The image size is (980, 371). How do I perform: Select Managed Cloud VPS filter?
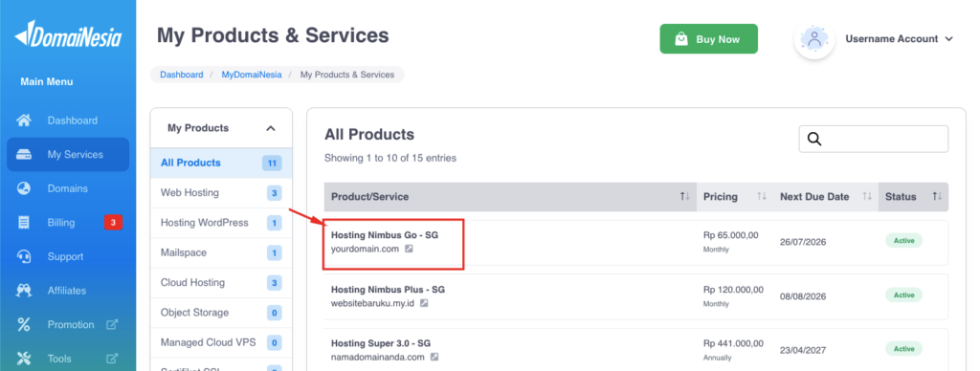click(221, 343)
